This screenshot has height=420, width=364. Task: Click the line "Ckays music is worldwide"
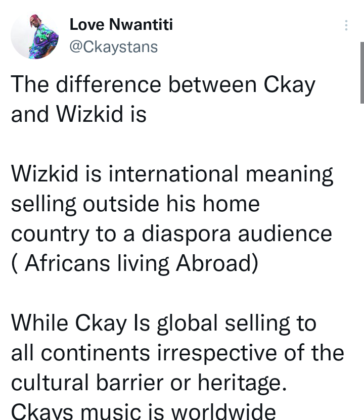tap(144, 412)
